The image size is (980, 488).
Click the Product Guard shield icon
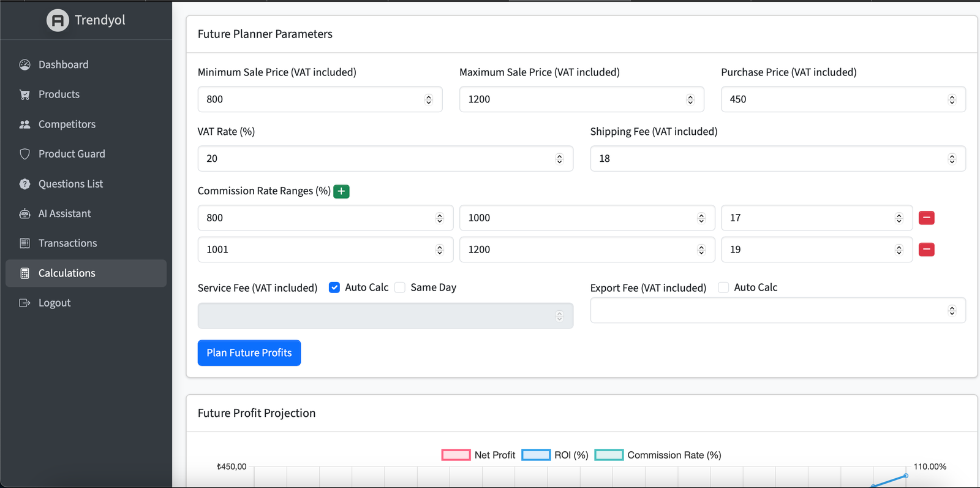[x=24, y=154]
